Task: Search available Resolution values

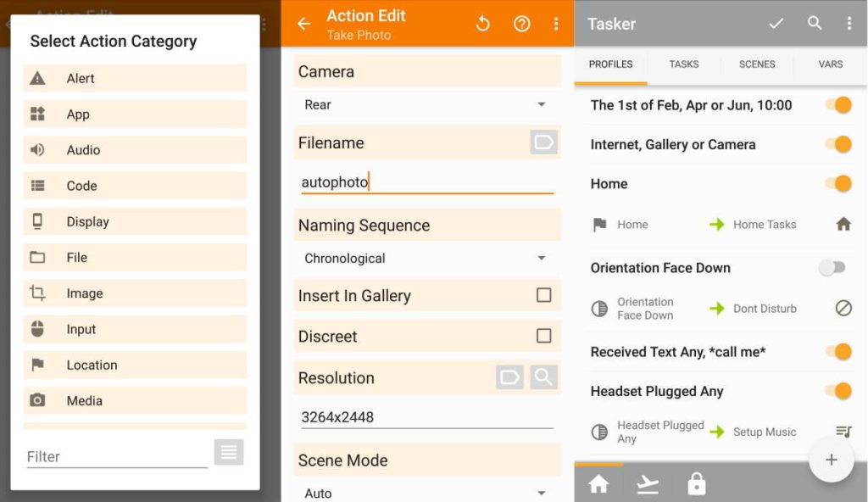Action: (x=543, y=377)
